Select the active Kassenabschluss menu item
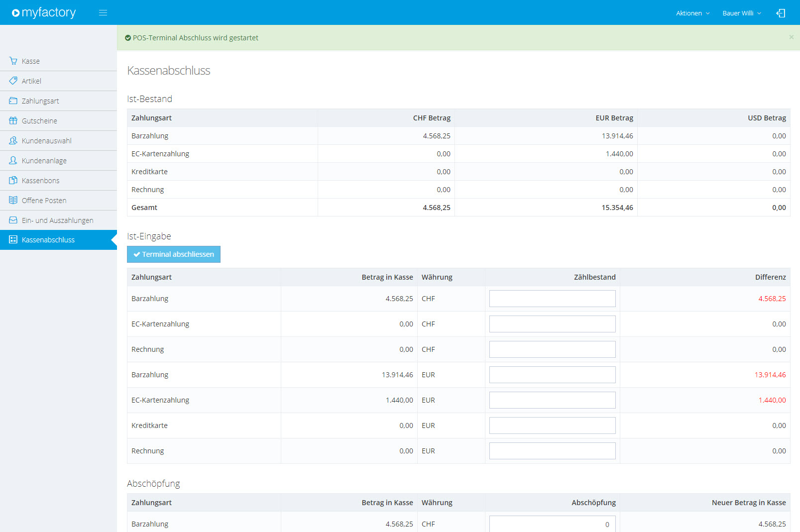 pos(58,240)
